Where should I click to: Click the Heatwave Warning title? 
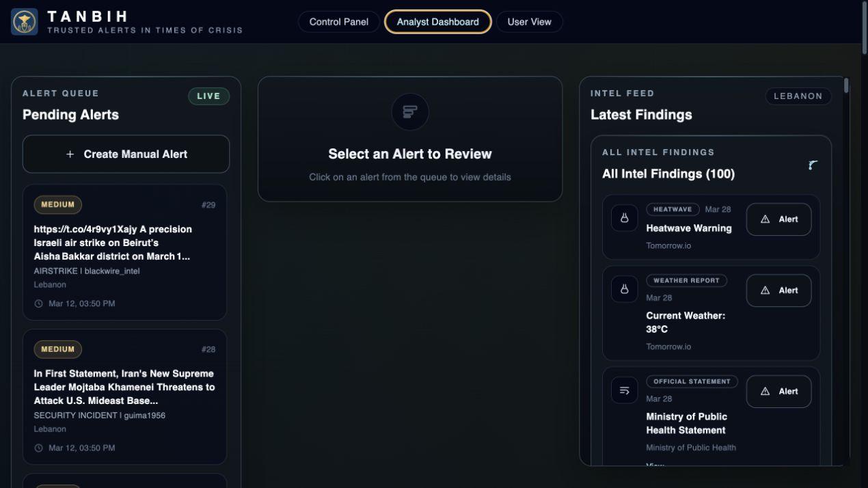(x=689, y=228)
